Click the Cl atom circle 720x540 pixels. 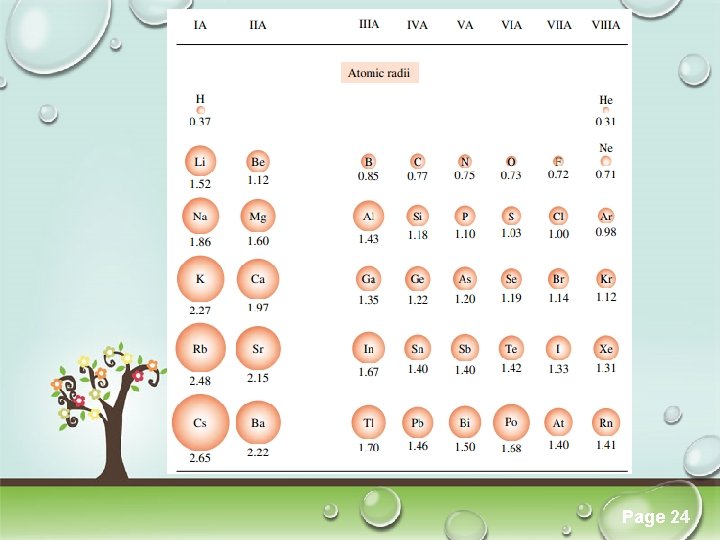558,216
